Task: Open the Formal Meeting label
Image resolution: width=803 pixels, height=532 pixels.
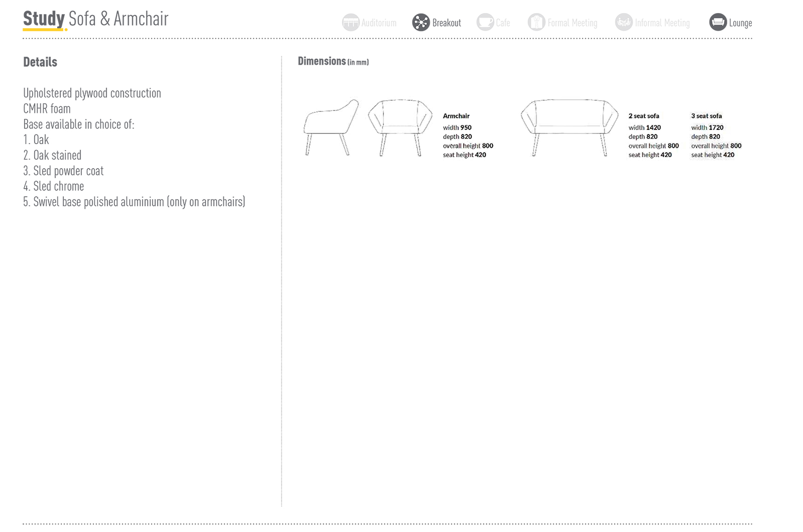Action: (x=572, y=23)
